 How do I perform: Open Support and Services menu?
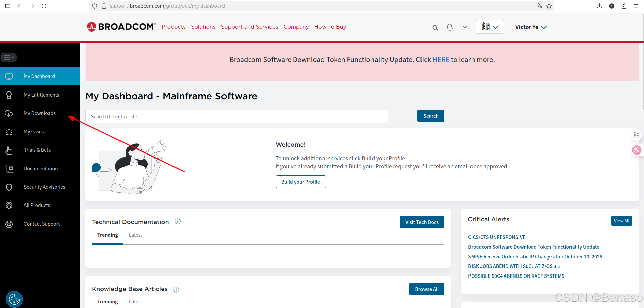(x=249, y=27)
